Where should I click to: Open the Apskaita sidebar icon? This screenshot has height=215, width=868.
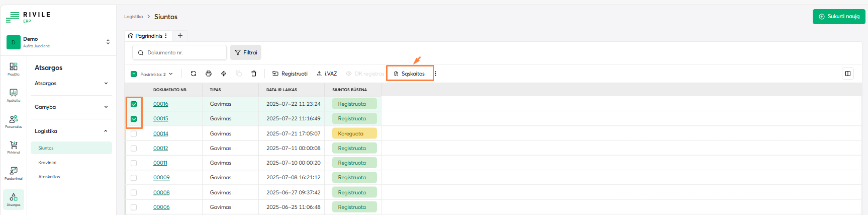coord(14,95)
